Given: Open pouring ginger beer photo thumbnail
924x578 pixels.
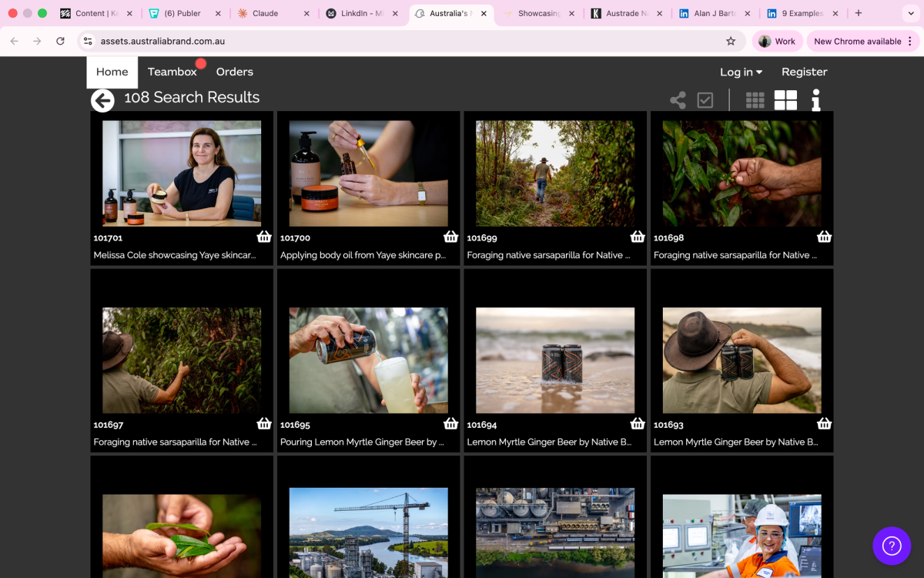Looking at the screenshot, I should pyautogui.click(x=369, y=360).
